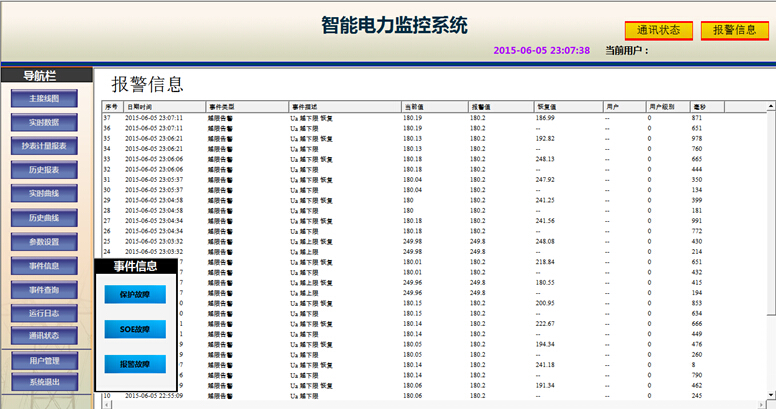Go to 抄表计量报表 page
Image resolution: width=776 pixels, height=409 pixels.
(x=44, y=146)
